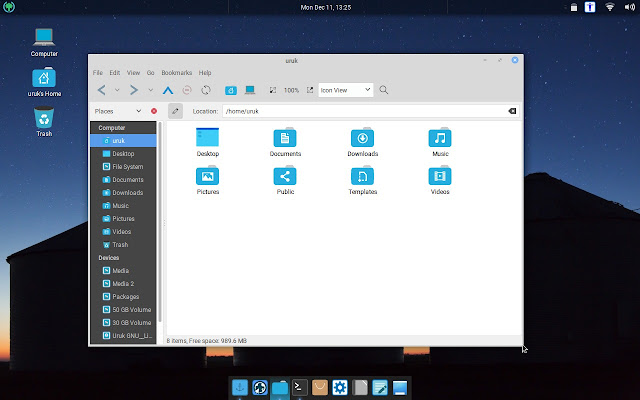This screenshot has height=400, width=640.
Task: Select the Public folder icon
Action: tap(285, 176)
